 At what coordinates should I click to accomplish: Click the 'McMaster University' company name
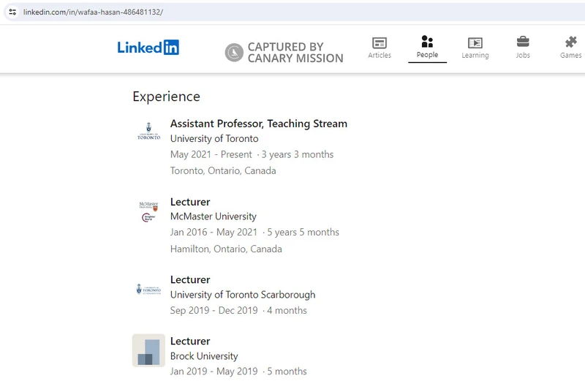click(214, 216)
